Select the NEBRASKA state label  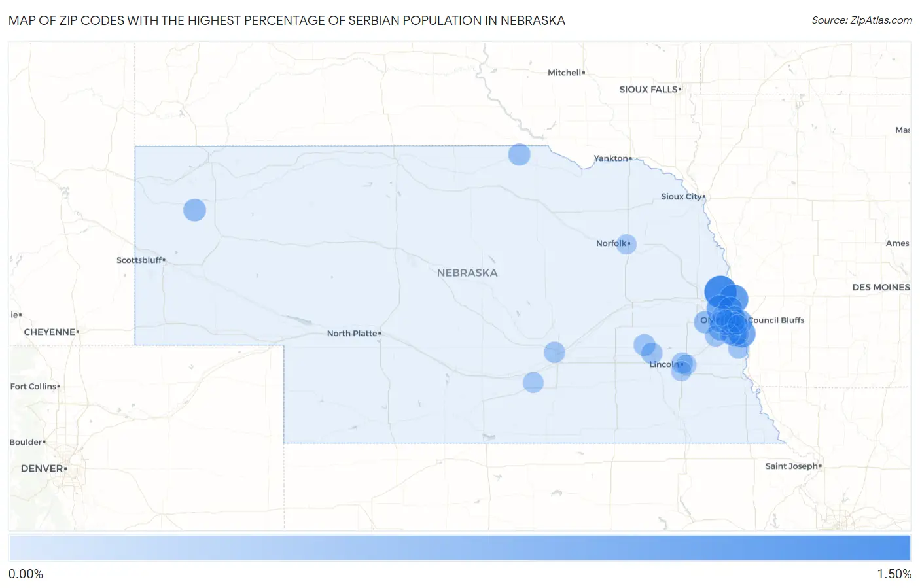coord(467,273)
